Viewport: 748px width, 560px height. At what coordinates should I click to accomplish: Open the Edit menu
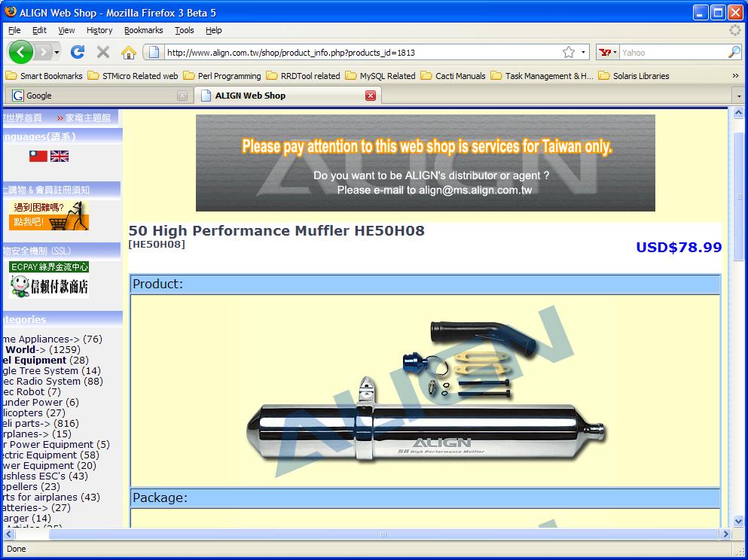tap(39, 30)
